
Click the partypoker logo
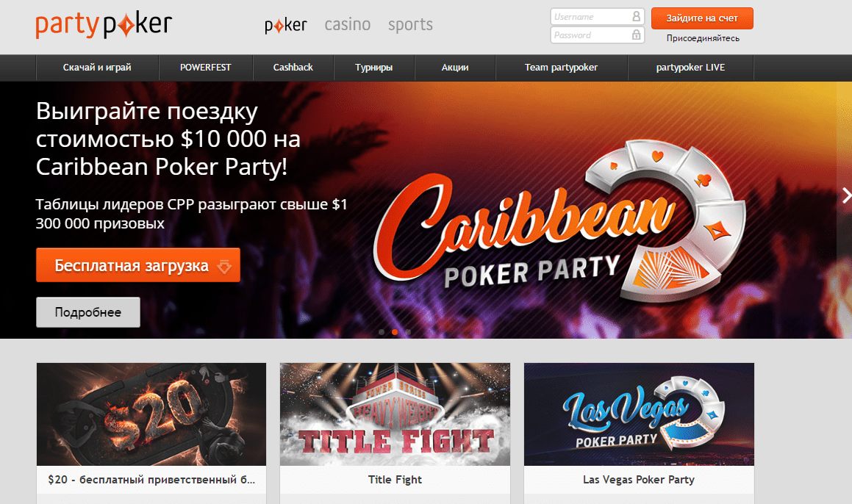[x=103, y=25]
